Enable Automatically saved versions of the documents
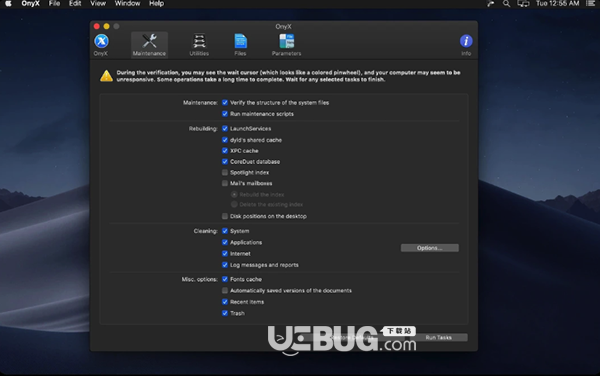 pyautogui.click(x=225, y=290)
